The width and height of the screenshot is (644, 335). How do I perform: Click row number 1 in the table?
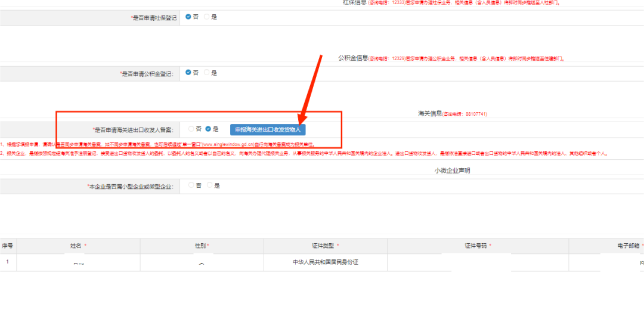click(7, 262)
